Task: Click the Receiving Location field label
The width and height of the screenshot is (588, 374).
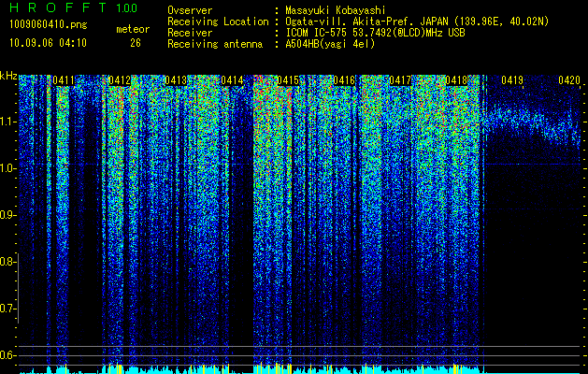Action: pyautogui.click(x=218, y=22)
